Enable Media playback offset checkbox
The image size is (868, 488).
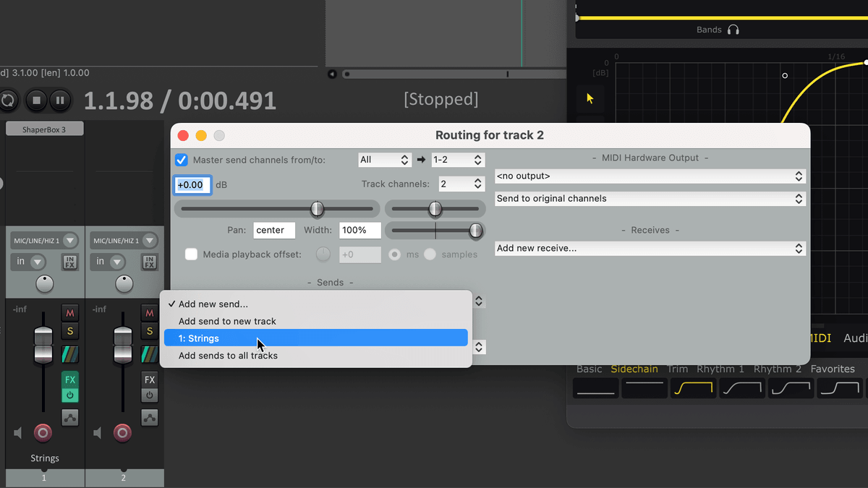(192, 254)
